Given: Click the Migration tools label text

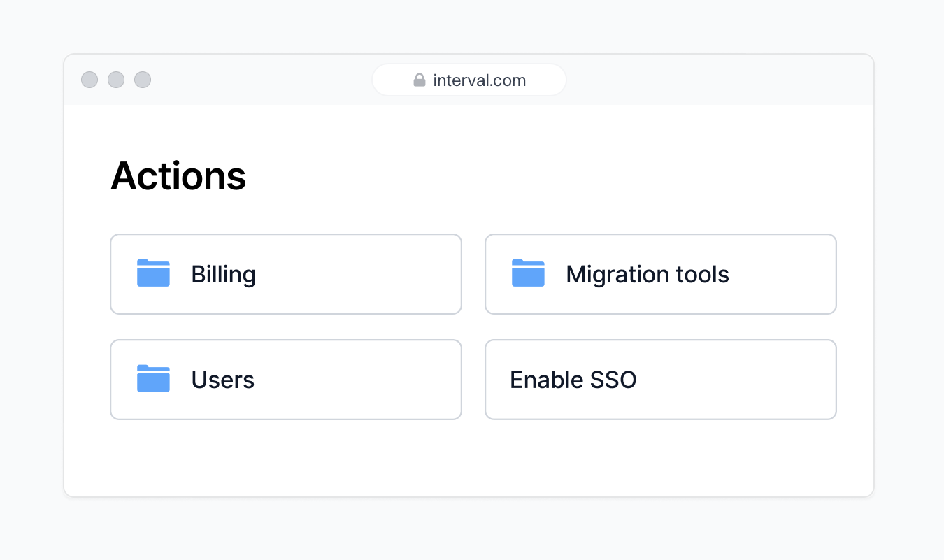Looking at the screenshot, I should [647, 274].
